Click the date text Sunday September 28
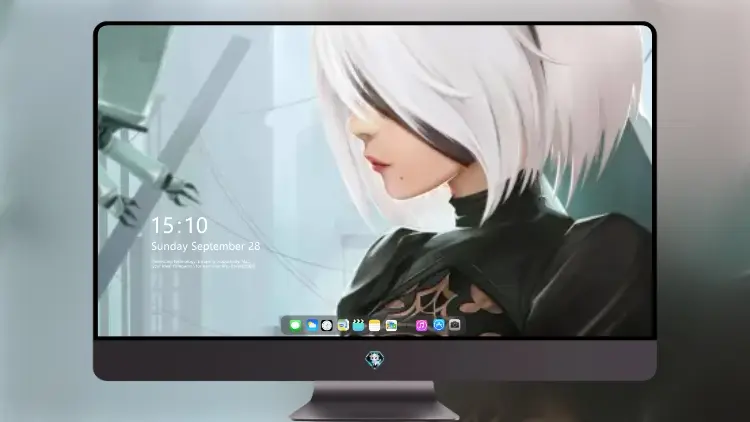Image resolution: width=750 pixels, height=422 pixels. pos(206,246)
